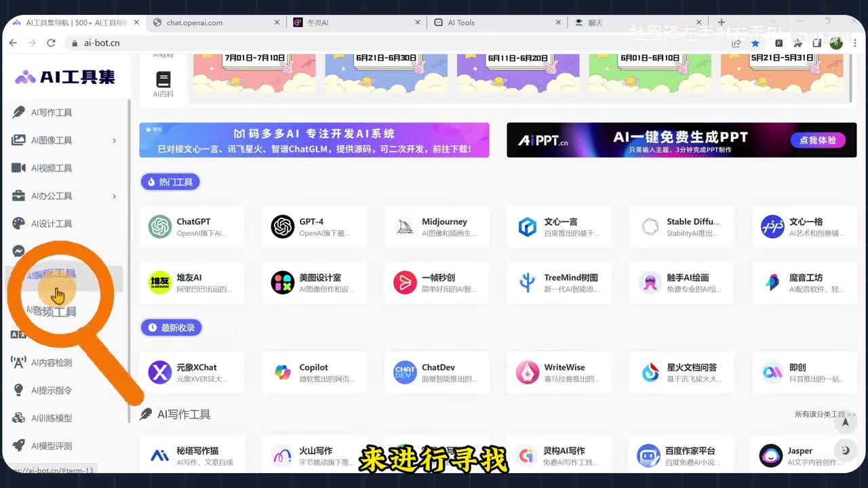Click the Jasper tool icon

tap(770, 455)
